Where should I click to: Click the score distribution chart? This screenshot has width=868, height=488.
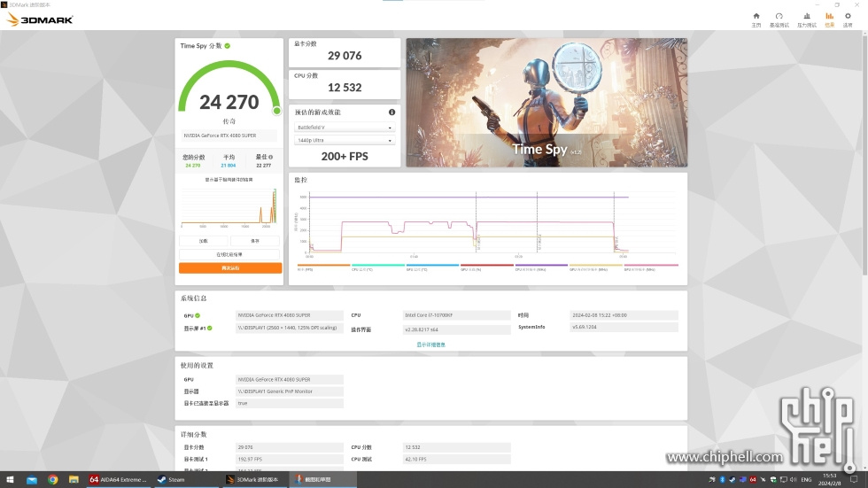click(229, 207)
